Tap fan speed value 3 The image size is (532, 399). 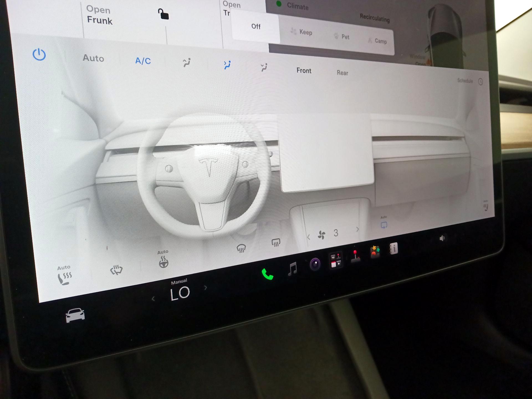(x=336, y=233)
